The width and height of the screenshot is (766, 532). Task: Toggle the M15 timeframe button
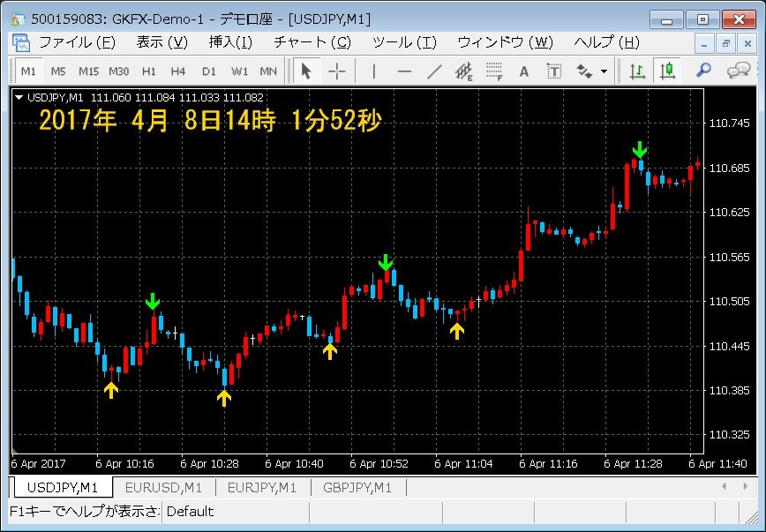click(x=88, y=71)
